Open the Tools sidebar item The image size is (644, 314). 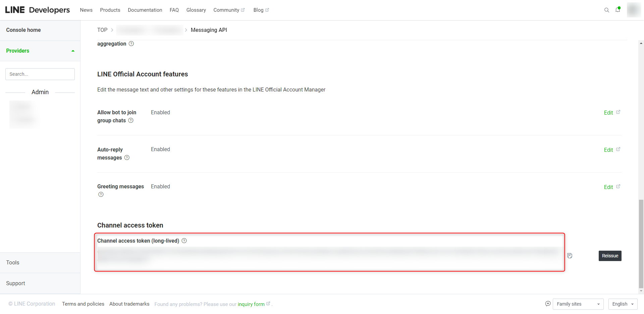(x=40, y=263)
